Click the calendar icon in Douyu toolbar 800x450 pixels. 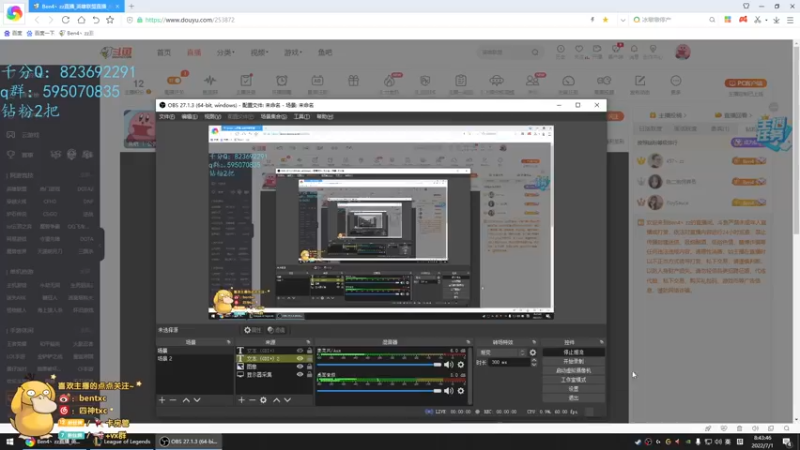[x=317, y=81]
